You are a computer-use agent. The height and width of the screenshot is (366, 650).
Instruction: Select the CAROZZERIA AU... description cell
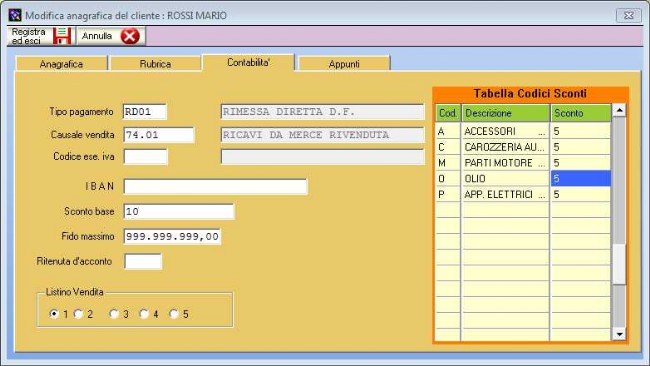coord(505,147)
